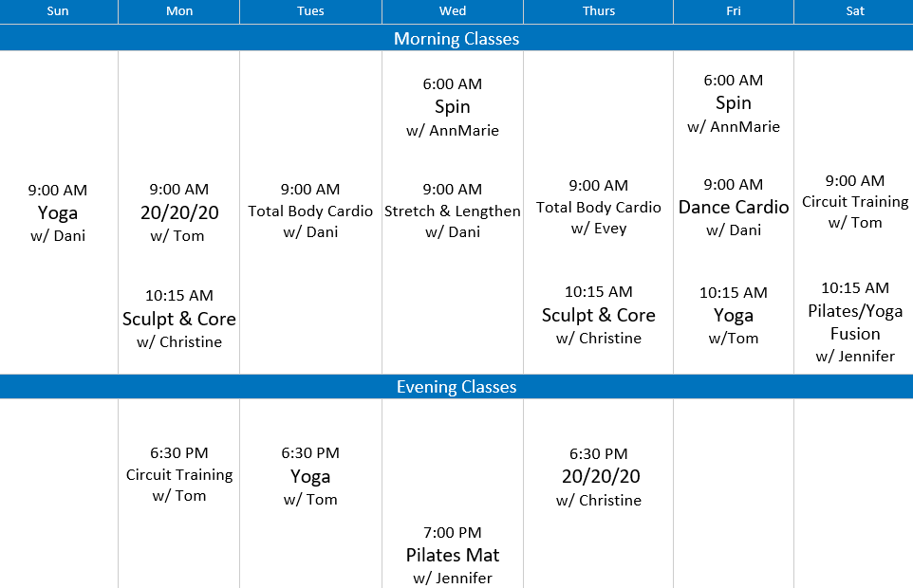The width and height of the screenshot is (913, 588).
Task: Open Monday 9:00 AM 20/20/20 class
Action: point(178,212)
